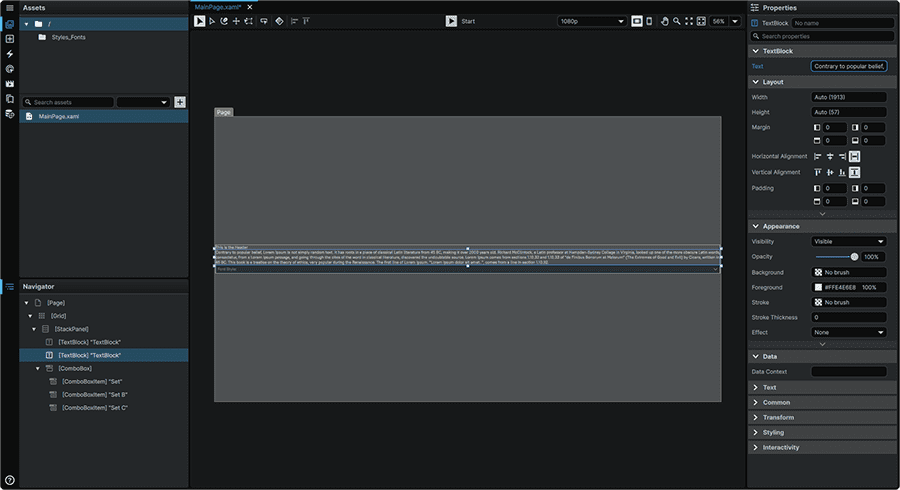
Task: Click the Search properties field
Action: [823, 36]
